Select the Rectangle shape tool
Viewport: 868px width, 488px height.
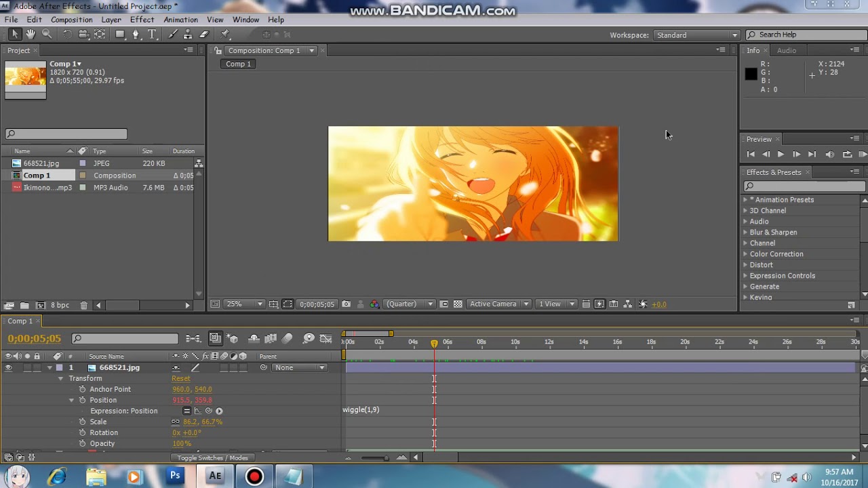pos(120,35)
